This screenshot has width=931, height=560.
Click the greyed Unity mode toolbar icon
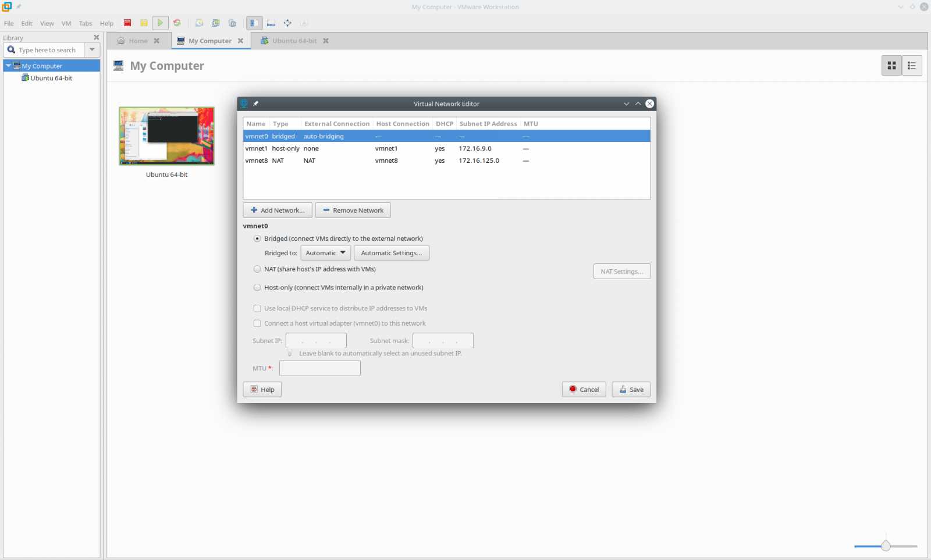pyautogui.click(x=303, y=23)
